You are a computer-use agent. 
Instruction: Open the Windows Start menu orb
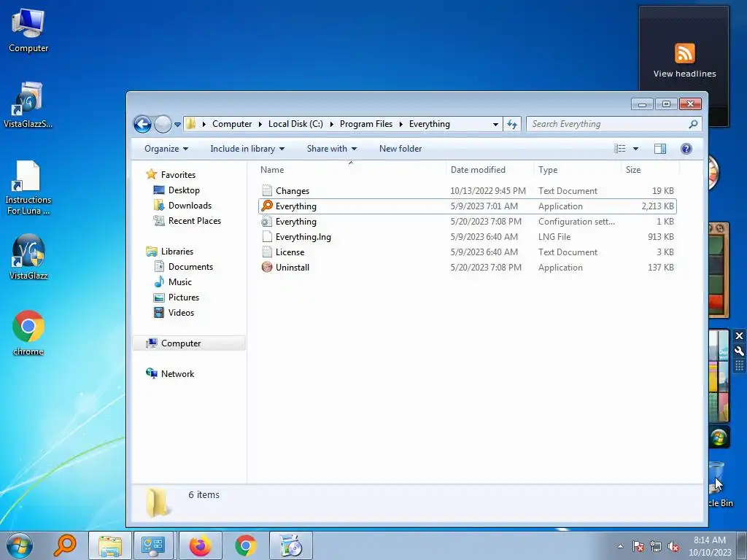pos(20,545)
